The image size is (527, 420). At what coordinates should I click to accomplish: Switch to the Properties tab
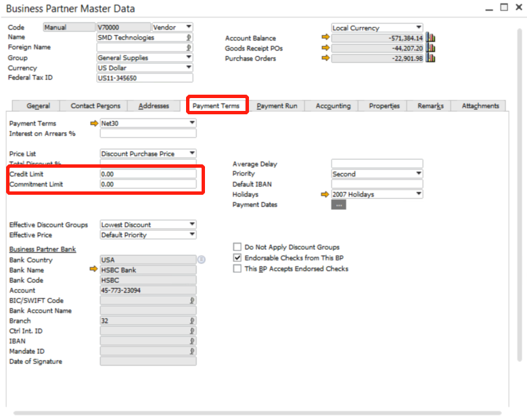tap(384, 106)
